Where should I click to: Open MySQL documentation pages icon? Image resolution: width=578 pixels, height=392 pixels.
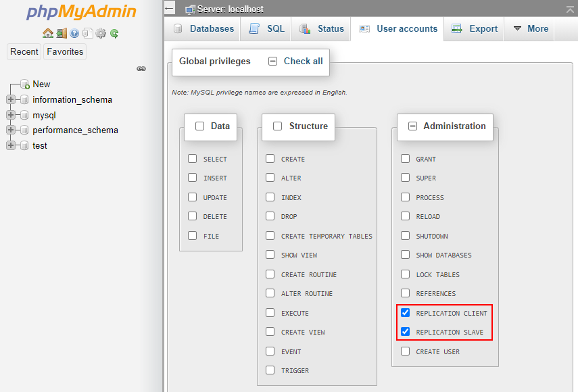88,34
